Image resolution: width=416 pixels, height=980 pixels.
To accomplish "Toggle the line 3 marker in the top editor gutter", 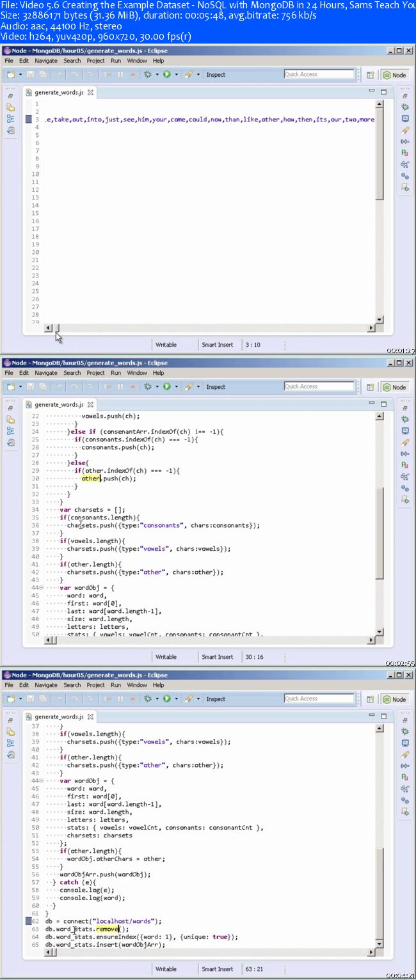I will point(28,119).
